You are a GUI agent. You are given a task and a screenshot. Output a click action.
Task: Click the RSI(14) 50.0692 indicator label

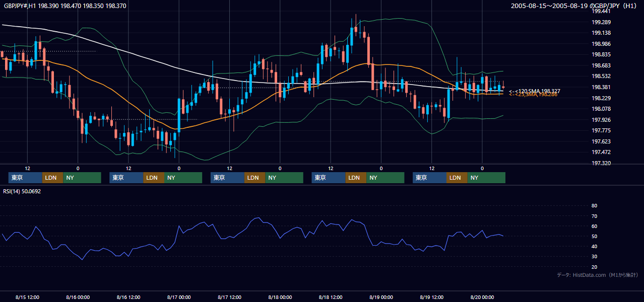pyautogui.click(x=22, y=191)
